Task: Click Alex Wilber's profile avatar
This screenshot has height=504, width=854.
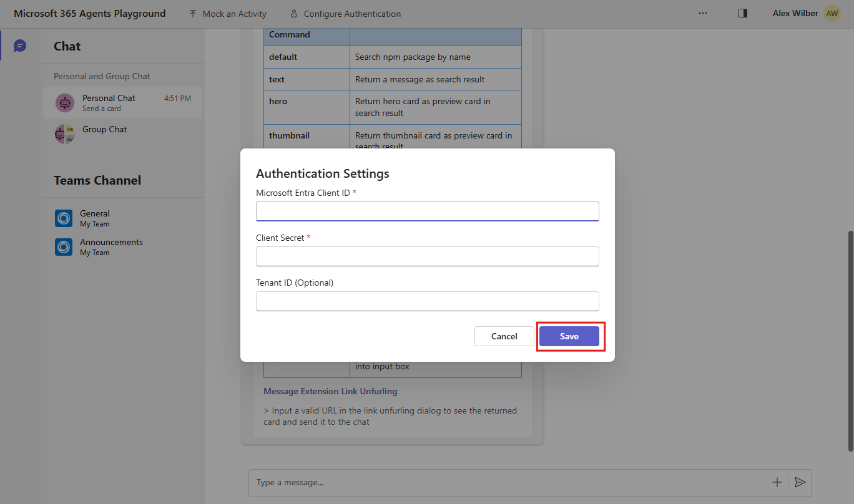Action: tap(832, 12)
